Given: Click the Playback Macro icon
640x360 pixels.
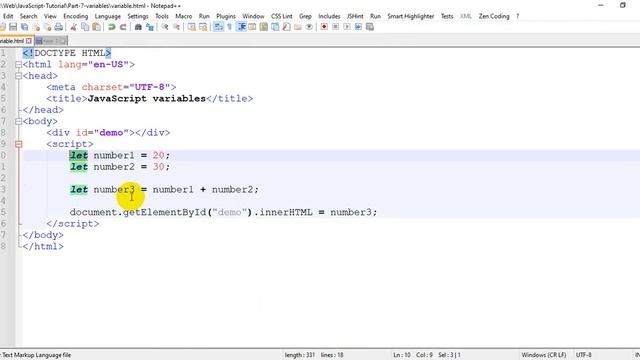Looking at the screenshot, I should (347, 27).
